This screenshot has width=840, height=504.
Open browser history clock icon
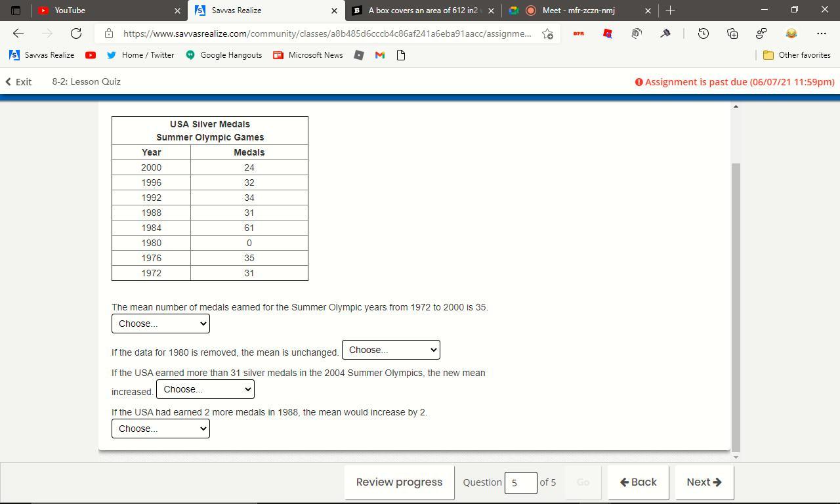click(703, 33)
